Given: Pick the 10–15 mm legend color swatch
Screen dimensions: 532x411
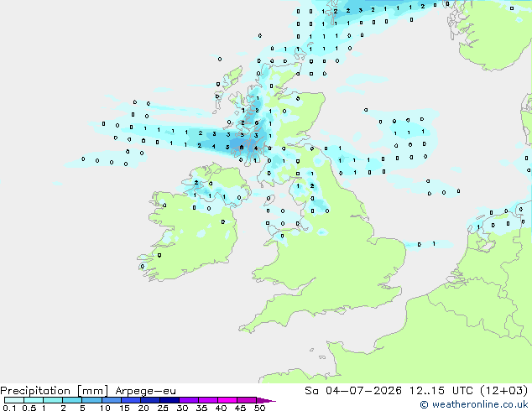Looking at the screenshot, I should pyautogui.click(x=111, y=400).
